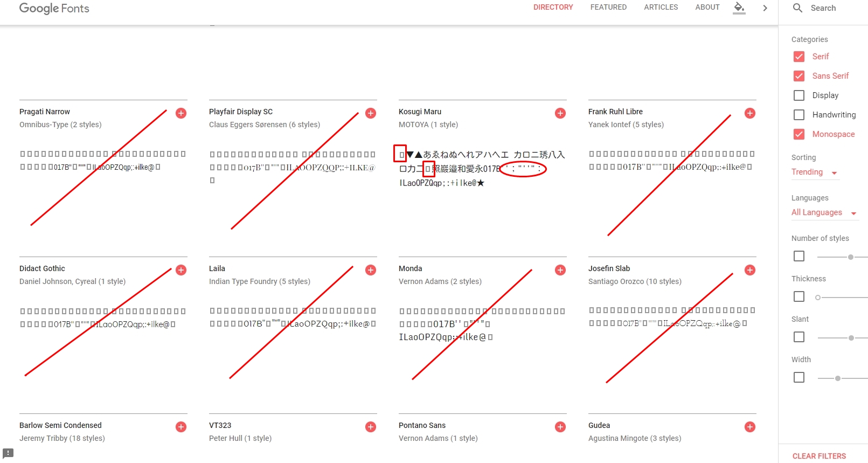
Task: Add Pragati Narrow font to selection
Action: click(x=181, y=113)
